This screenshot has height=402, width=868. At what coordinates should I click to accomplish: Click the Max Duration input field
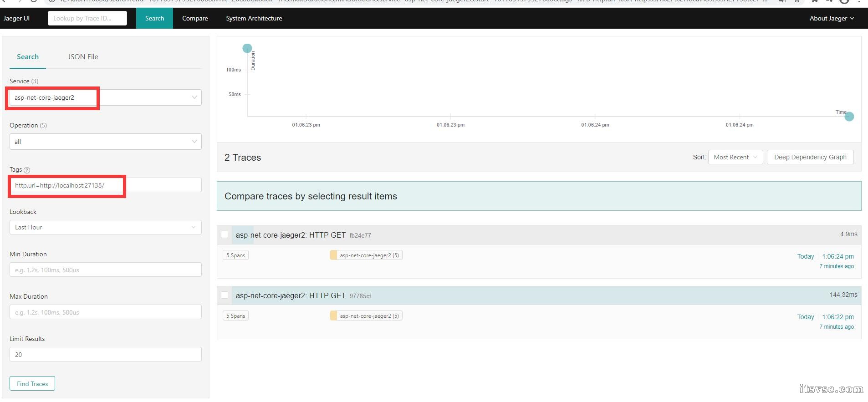[105, 312]
